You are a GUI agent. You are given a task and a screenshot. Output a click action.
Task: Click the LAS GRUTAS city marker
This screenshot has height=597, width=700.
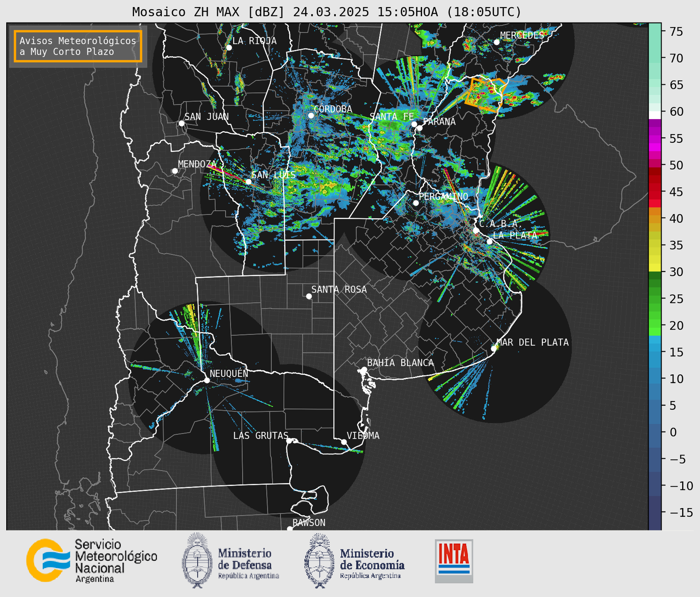[x=289, y=440]
